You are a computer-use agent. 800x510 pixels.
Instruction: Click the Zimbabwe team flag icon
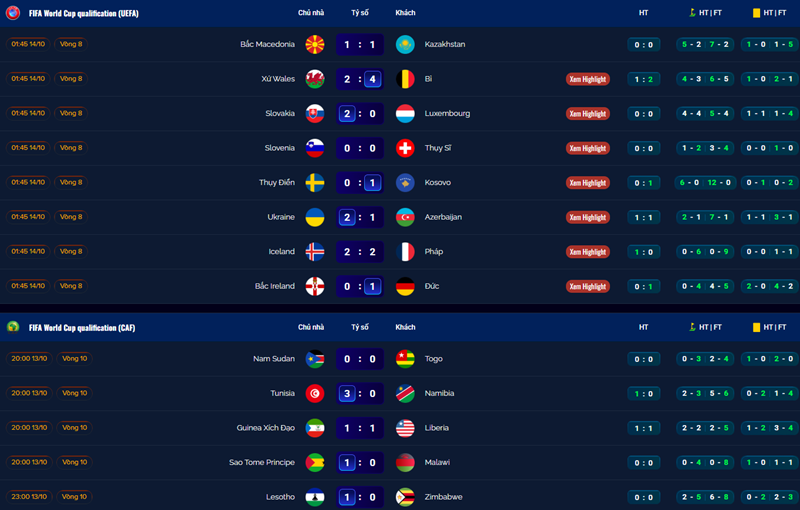click(405, 497)
